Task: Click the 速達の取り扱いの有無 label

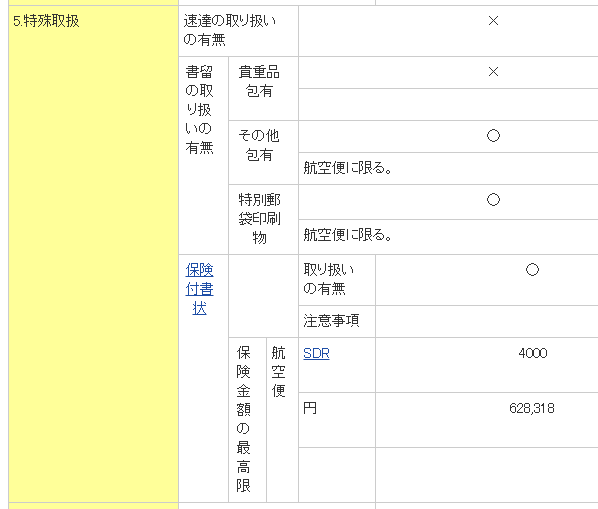Action: tap(230, 30)
